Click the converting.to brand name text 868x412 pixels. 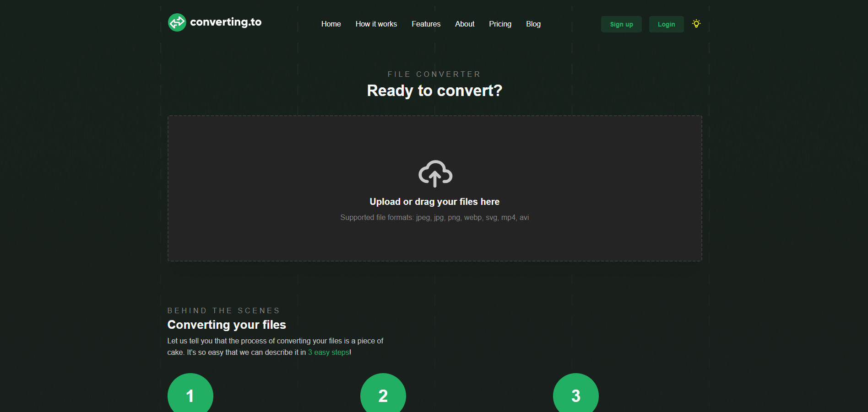coord(226,22)
